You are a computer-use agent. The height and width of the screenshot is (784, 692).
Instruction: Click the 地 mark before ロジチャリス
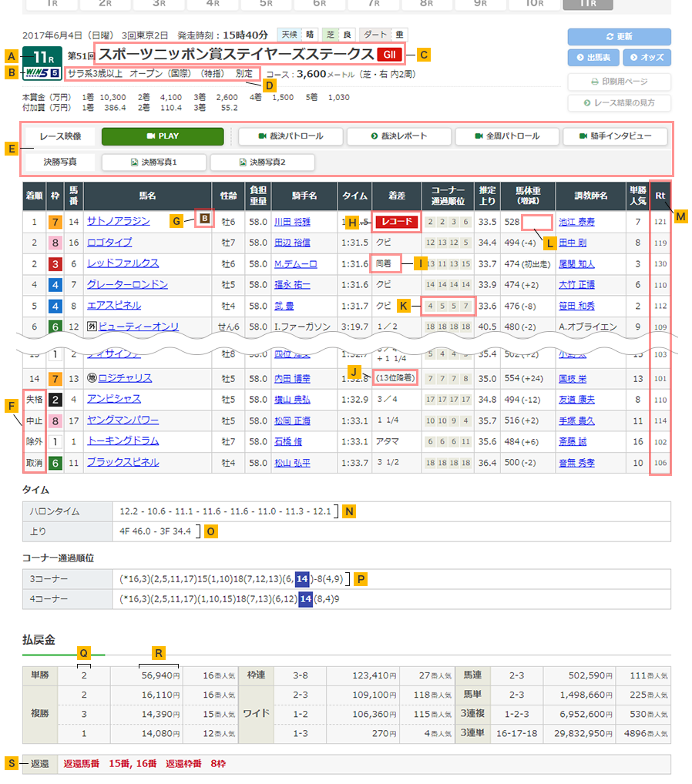tap(91, 378)
